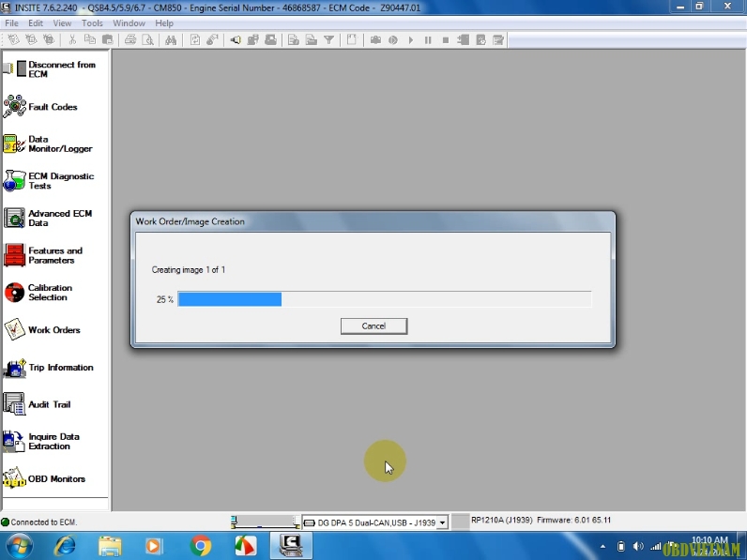Open the File menu
Viewport: 747px width, 560px height.
tap(11, 23)
